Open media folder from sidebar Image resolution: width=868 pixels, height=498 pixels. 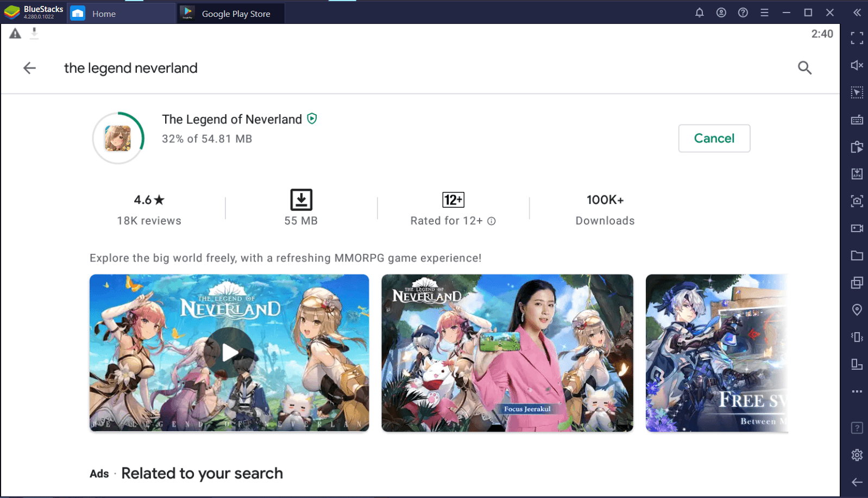point(857,256)
